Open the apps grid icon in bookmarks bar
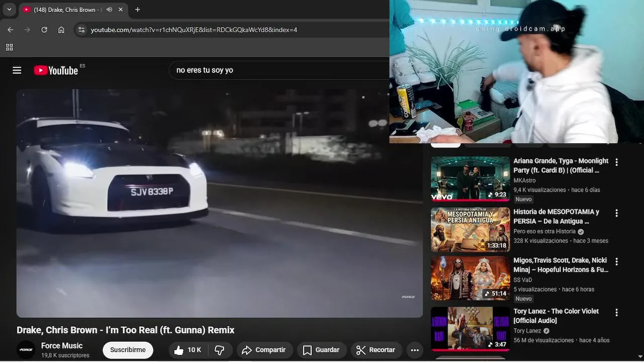This screenshot has width=644, height=362. (x=9, y=47)
